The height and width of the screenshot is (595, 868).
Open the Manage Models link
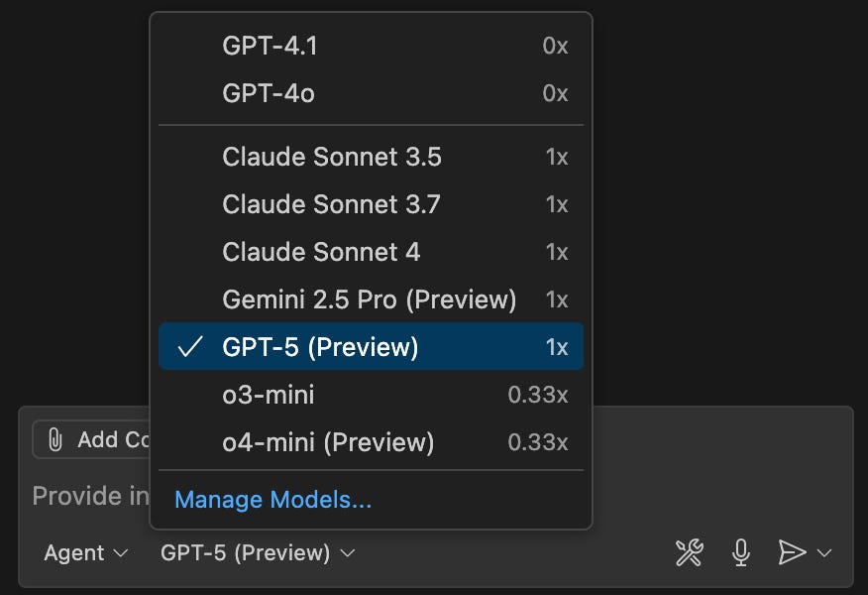(271, 500)
